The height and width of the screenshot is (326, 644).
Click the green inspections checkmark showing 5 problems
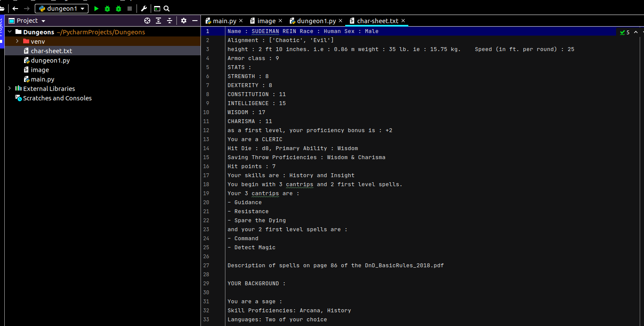click(623, 32)
